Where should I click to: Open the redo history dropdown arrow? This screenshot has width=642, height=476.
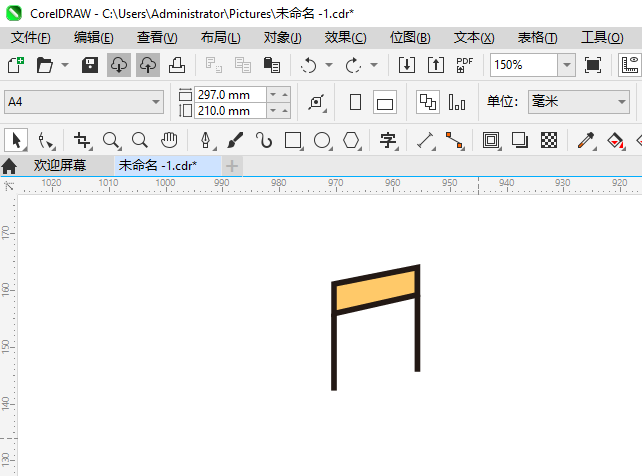[374, 65]
